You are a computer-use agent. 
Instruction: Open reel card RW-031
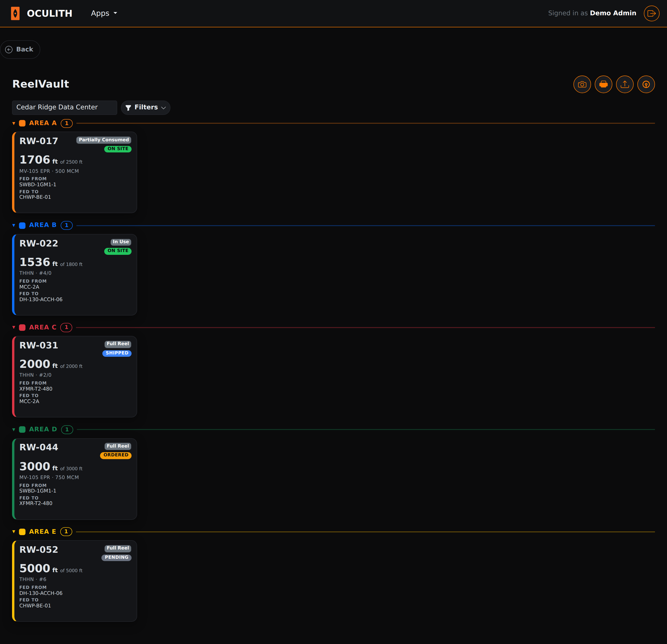(x=75, y=376)
